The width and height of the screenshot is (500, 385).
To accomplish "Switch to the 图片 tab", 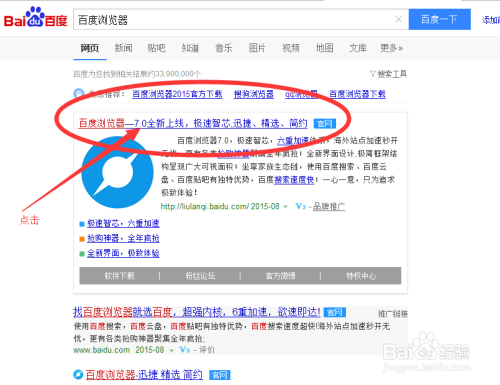I will coord(257,48).
